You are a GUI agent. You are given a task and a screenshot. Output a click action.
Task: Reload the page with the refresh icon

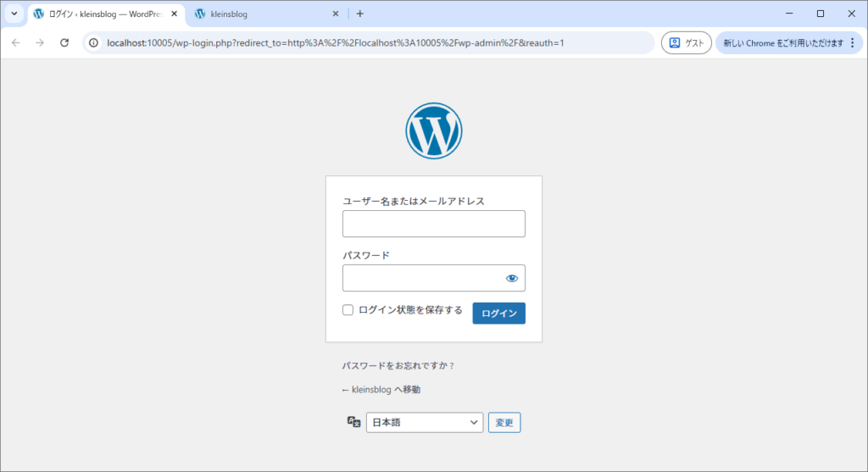click(64, 43)
